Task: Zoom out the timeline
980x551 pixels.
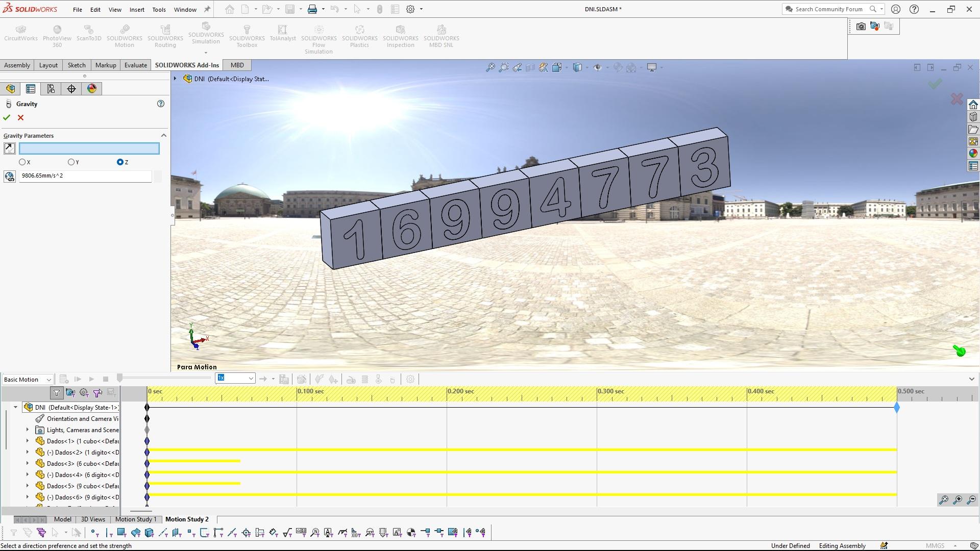Action: (x=971, y=500)
